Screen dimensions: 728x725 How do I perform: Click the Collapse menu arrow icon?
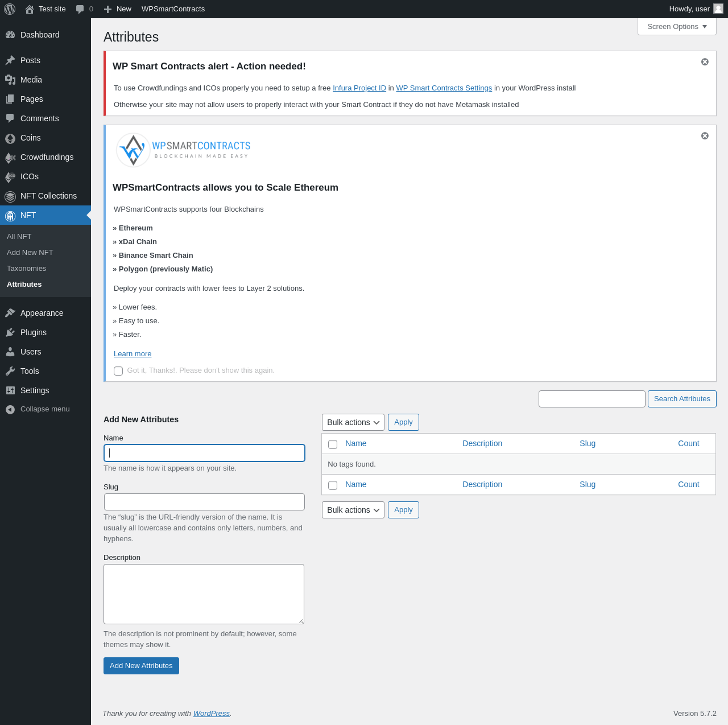10,409
